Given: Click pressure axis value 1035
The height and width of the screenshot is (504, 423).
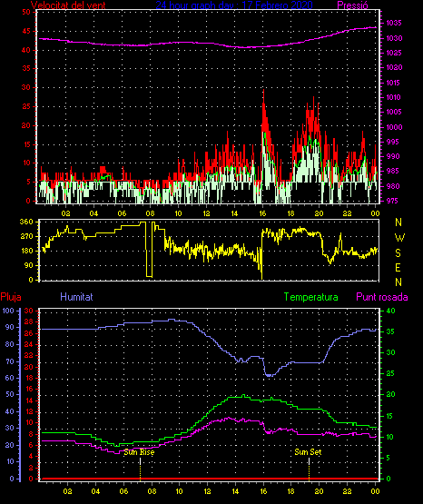Looking at the screenshot, I should (x=394, y=23).
